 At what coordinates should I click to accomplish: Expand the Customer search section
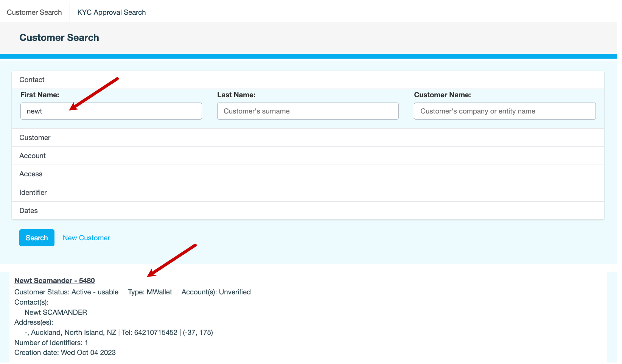35,138
